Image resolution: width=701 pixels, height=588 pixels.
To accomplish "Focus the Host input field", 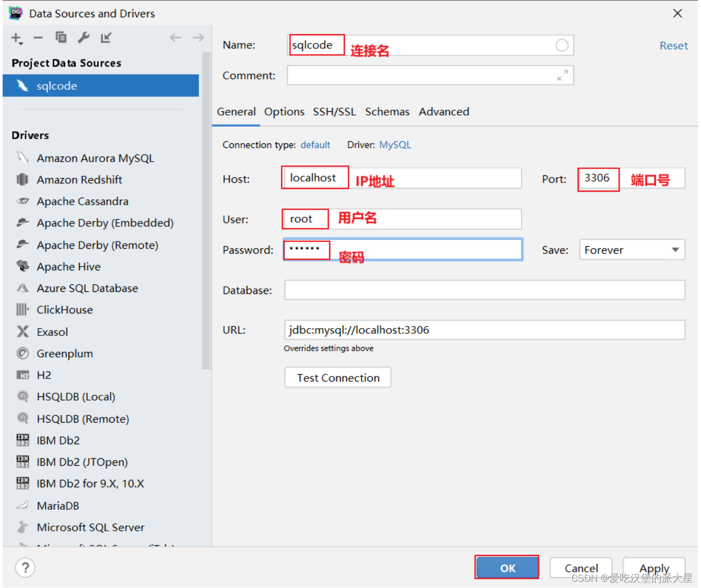I will tap(402, 178).
